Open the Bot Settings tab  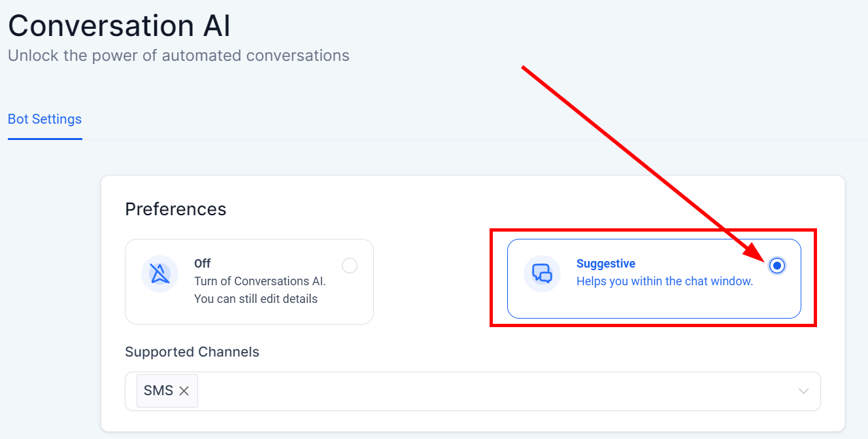click(x=44, y=119)
